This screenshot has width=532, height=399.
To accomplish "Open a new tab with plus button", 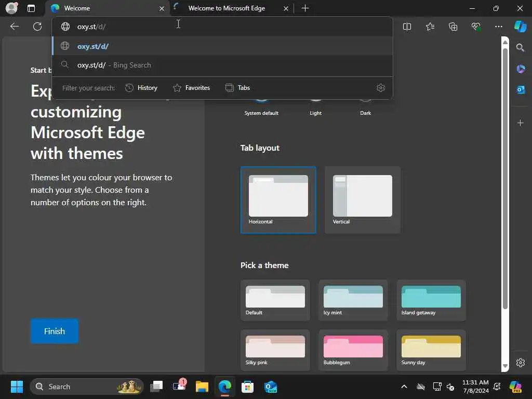I will tap(305, 8).
